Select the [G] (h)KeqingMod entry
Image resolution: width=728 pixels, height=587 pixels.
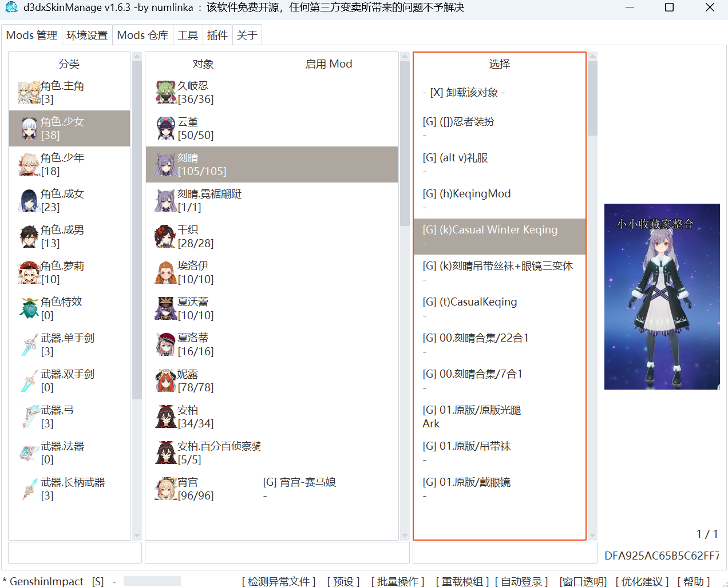tap(500, 201)
